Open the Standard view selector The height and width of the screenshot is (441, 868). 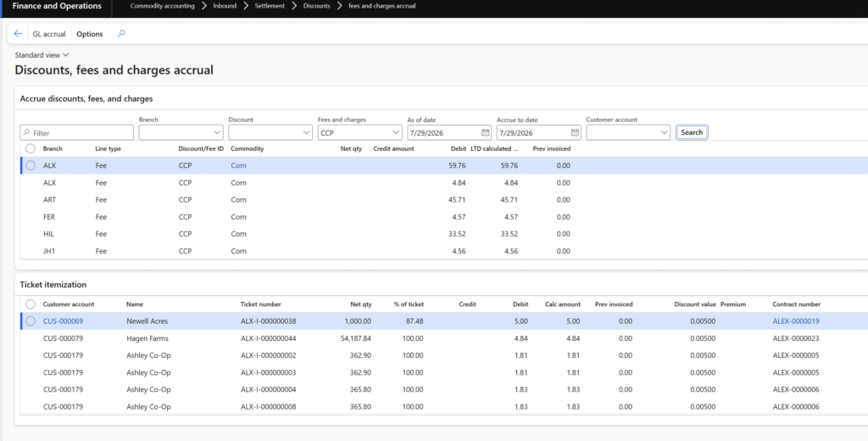pos(42,55)
